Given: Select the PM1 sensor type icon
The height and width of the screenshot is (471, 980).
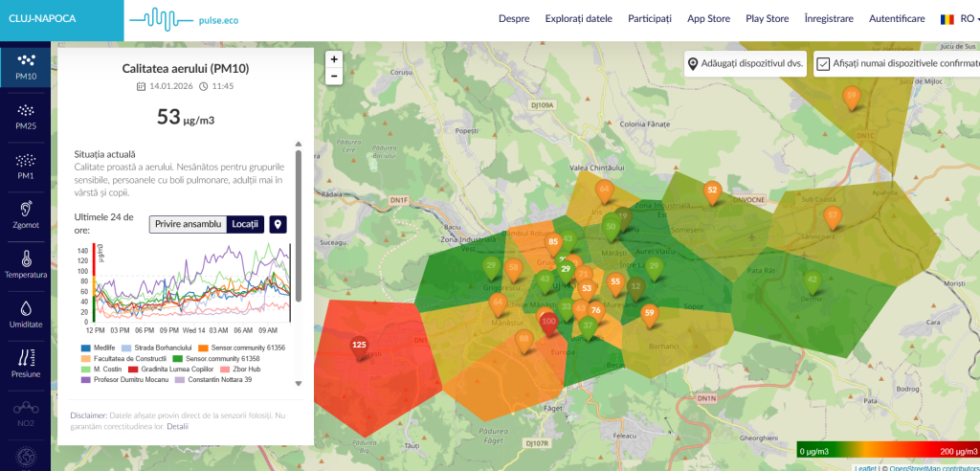Looking at the screenshot, I should (x=25, y=165).
